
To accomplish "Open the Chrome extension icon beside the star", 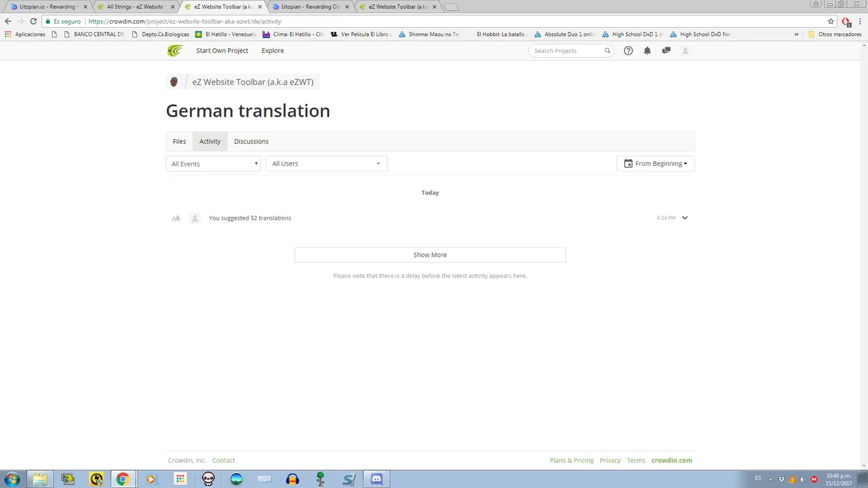I will tap(846, 21).
